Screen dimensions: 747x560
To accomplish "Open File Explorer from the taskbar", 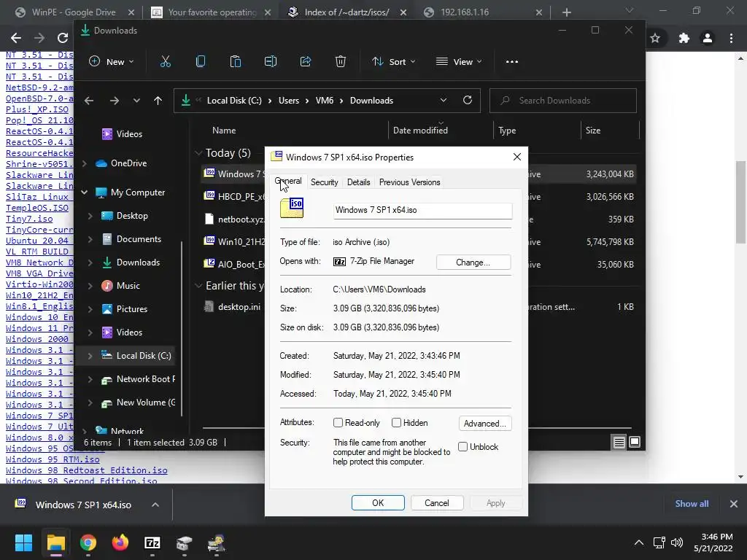I will click(x=55, y=542).
